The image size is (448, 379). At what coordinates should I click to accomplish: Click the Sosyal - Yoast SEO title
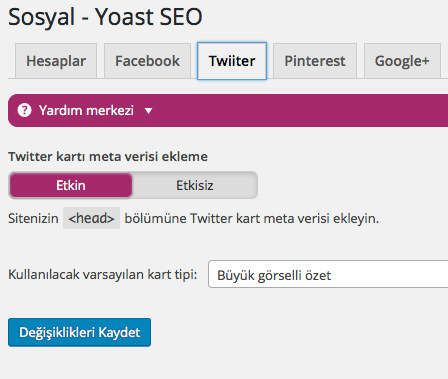[x=105, y=17]
